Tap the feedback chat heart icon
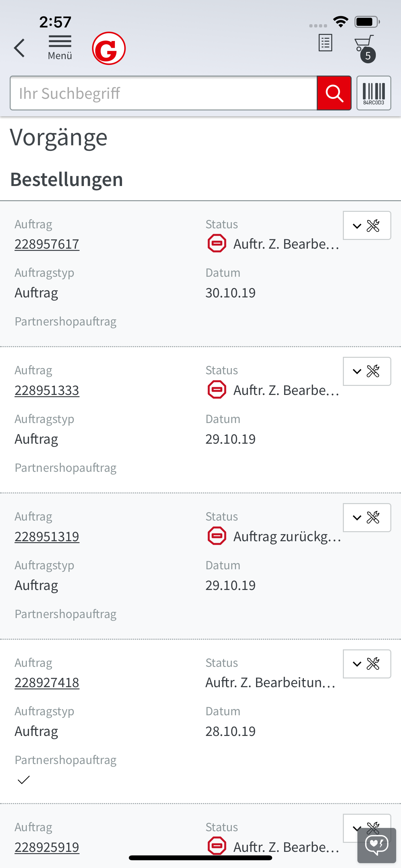 point(376,846)
